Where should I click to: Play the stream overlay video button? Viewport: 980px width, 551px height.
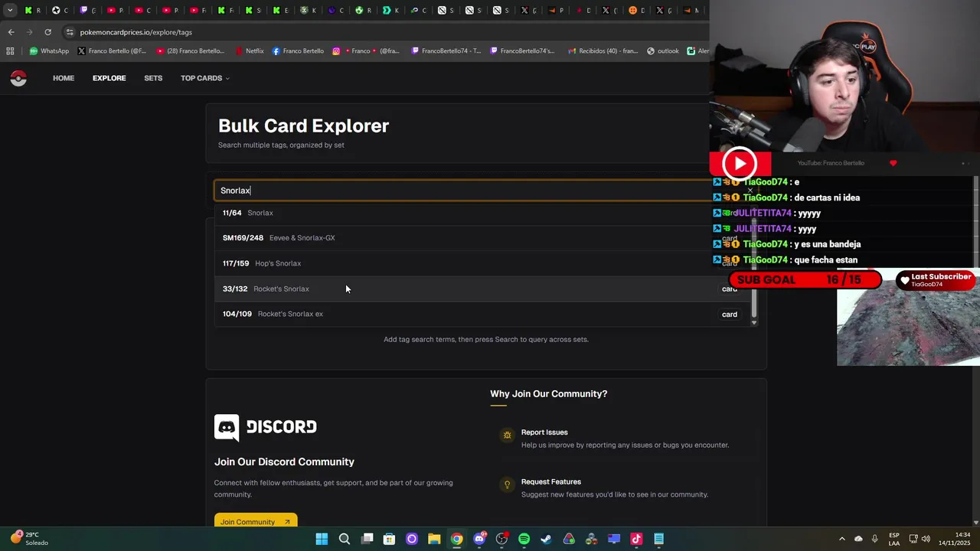(x=740, y=164)
